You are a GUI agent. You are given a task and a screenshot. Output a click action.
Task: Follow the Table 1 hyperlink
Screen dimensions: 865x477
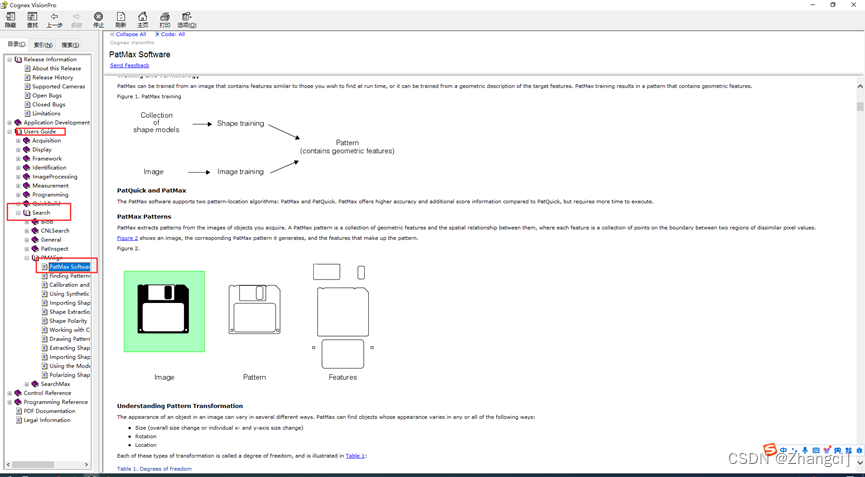click(x=355, y=456)
